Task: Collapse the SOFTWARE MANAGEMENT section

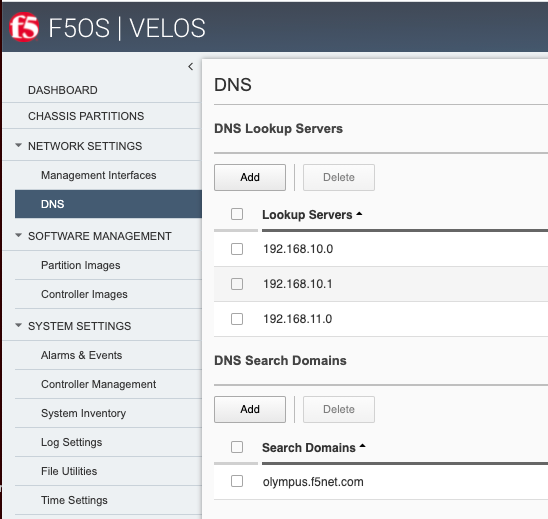Action: pos(19,236)
